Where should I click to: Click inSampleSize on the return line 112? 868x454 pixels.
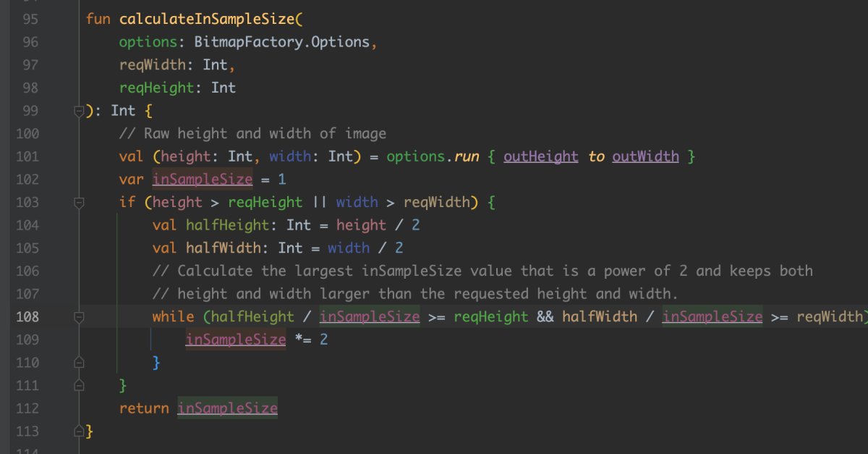(228, 408)
